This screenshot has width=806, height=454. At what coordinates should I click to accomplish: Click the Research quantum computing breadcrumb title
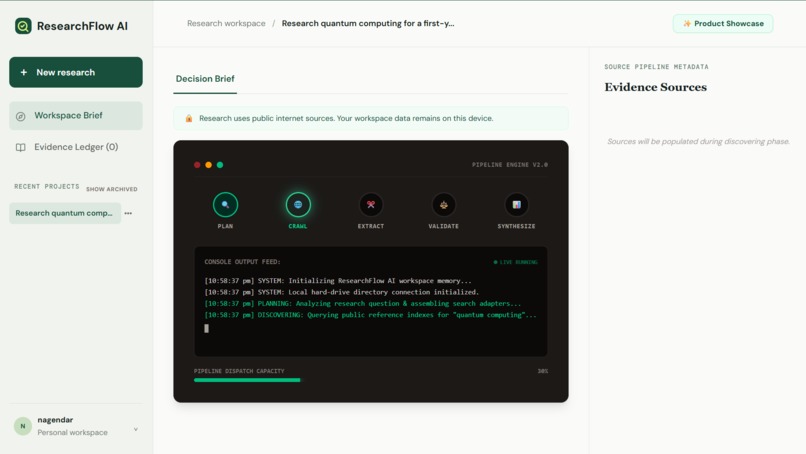click(x=368, y=23)
